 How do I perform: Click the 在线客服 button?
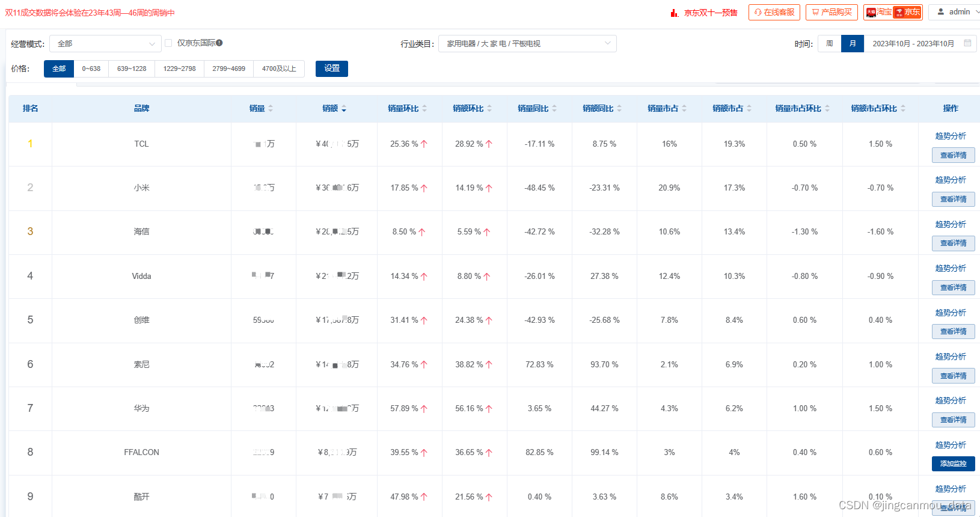774,12
